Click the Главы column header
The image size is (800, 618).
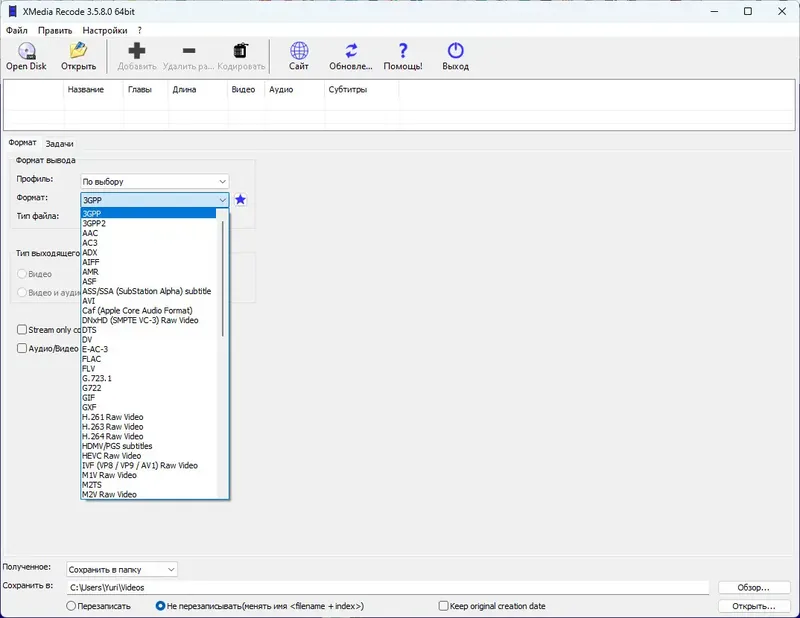pos(146,89)
